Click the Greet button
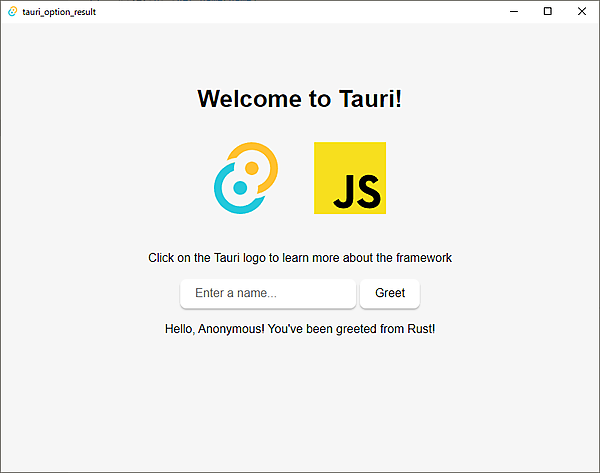Image resolution: width=600 pixels, height=473 pixels. (390, 293)
